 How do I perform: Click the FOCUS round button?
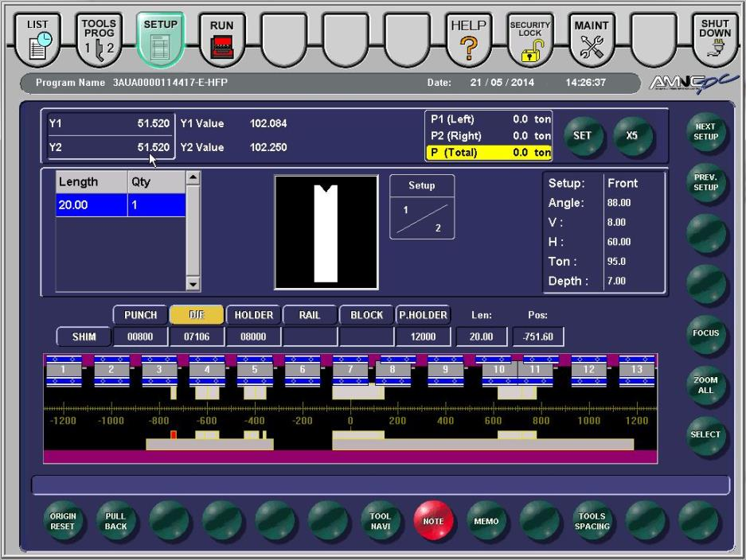click(705, 333)
